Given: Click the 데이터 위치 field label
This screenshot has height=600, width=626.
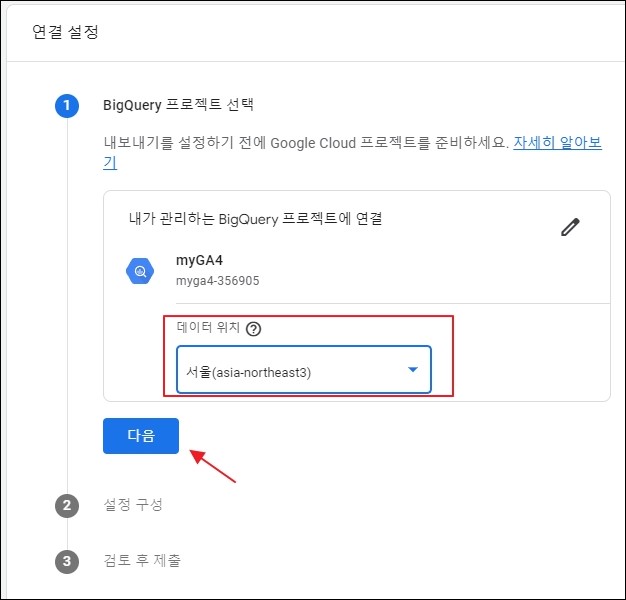Looking at the screenshot, I should click(207, 328).
